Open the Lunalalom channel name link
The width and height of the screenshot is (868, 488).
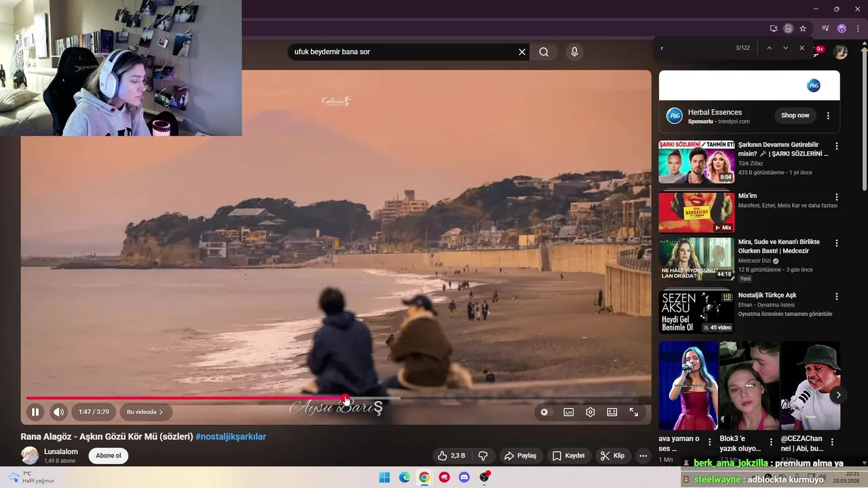(x=61, y=451)
